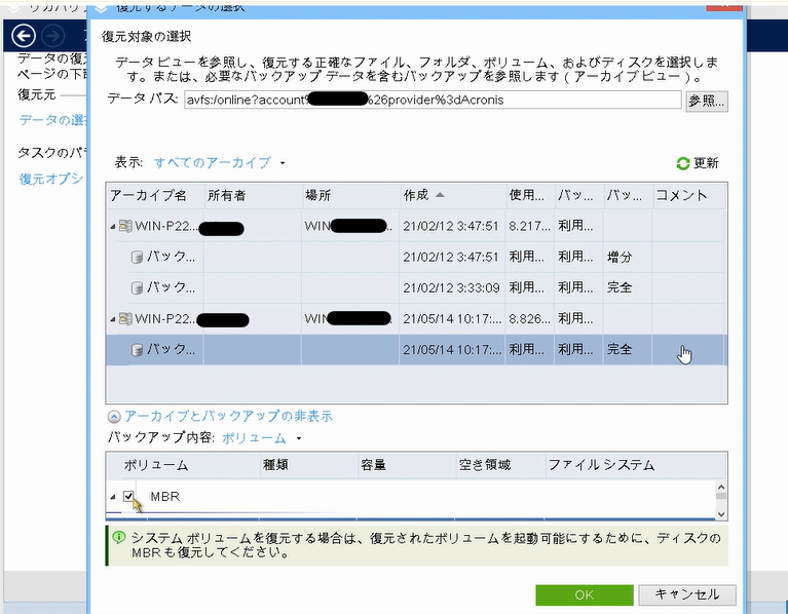This screenshot has height=614, width=788.
Task: Click the 所有者 column header
Action: pyautogui.click(x=253, y=195)
